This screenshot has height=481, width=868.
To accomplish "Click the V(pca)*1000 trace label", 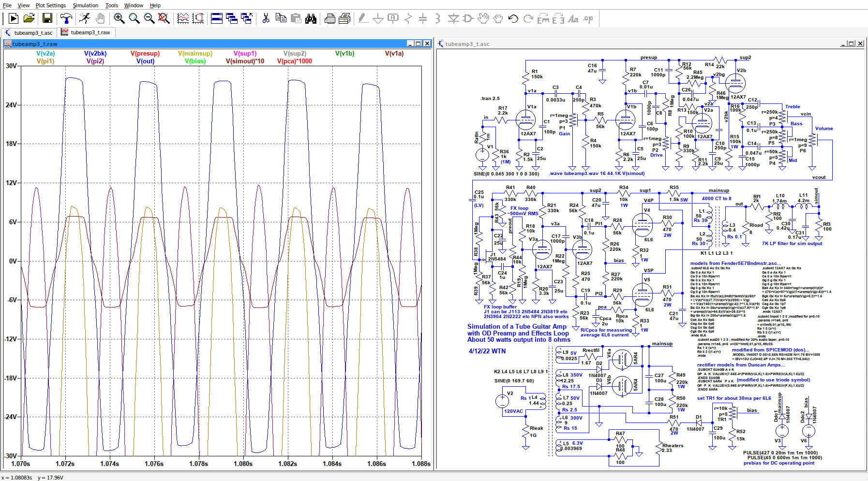I will (295, 61).
